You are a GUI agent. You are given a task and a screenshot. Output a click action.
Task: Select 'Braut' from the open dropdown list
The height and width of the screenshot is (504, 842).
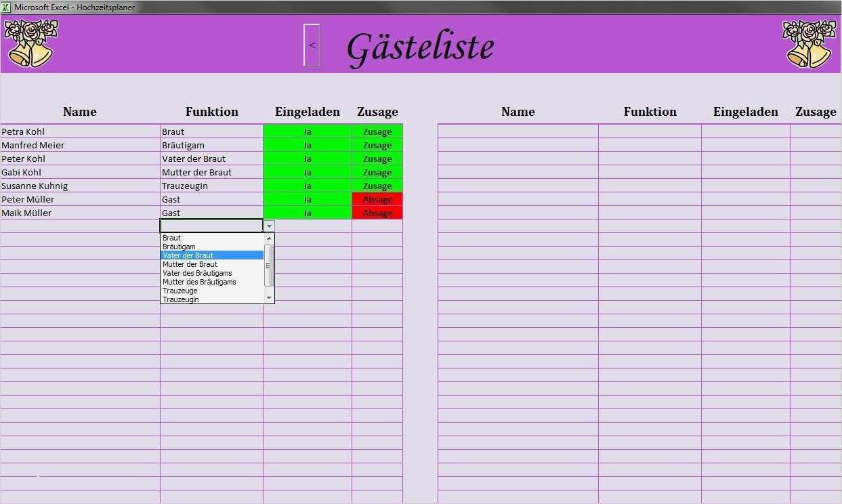pyautogui.click(x=171, y=238)
